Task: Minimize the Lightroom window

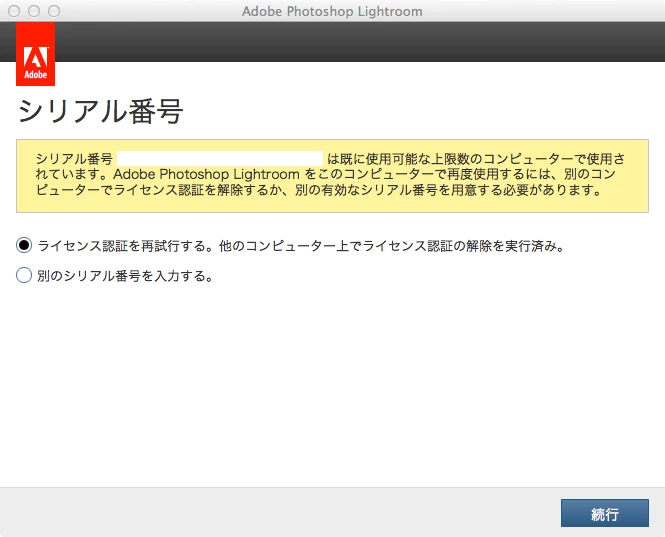Action: click(x=34, y=11)
